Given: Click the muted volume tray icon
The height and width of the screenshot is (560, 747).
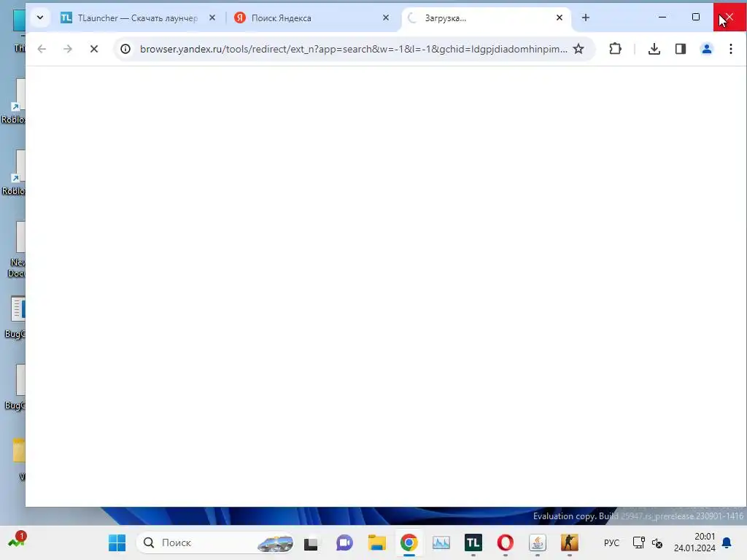Looking at the screenshot, I should tap(657, 542).
